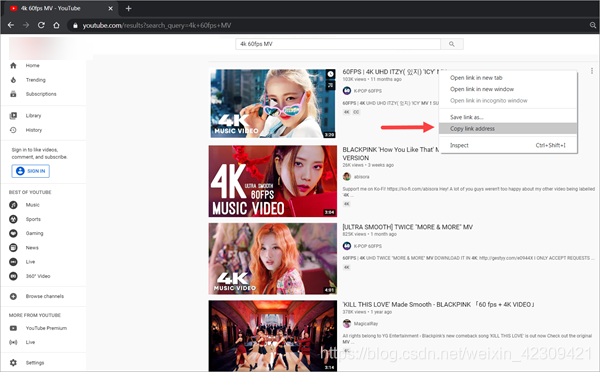Click the BLACKPINK 4K 60FPS thumbnail

[272, 181]
